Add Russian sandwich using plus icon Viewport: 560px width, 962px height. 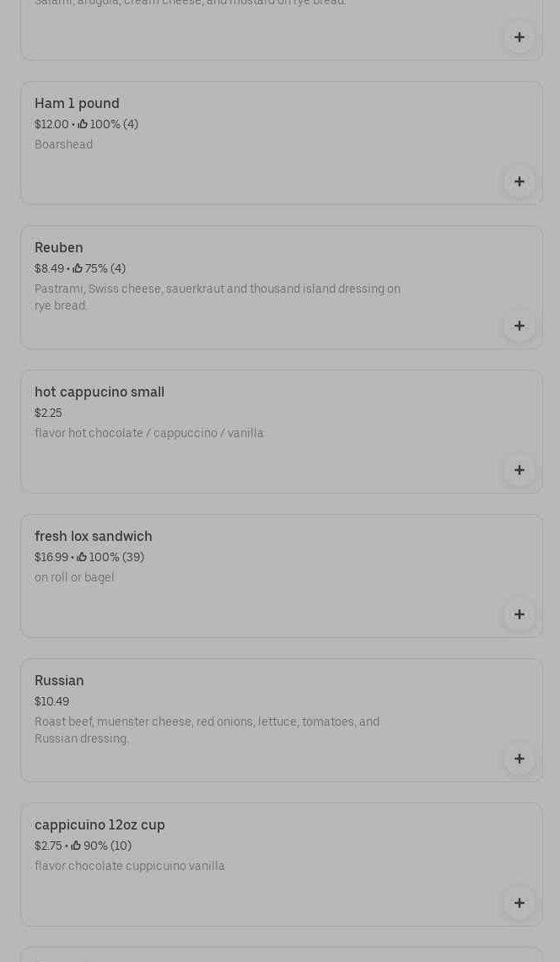520,759
